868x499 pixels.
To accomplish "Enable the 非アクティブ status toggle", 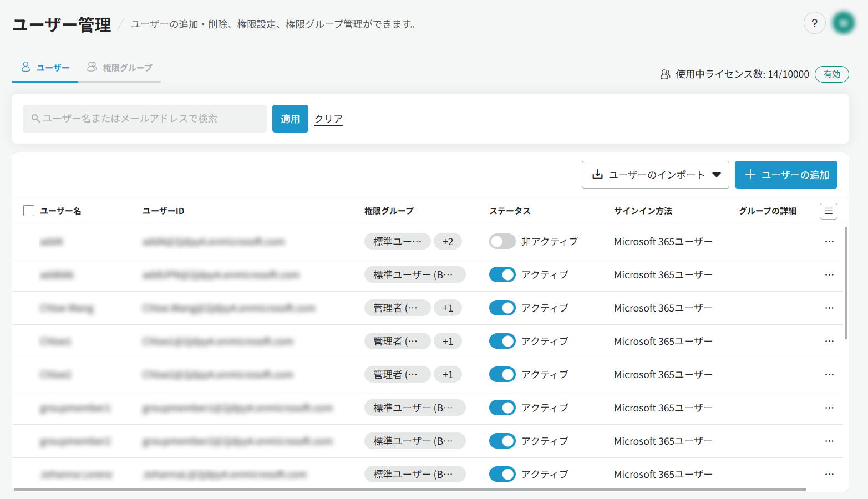I will pos(502,241).
